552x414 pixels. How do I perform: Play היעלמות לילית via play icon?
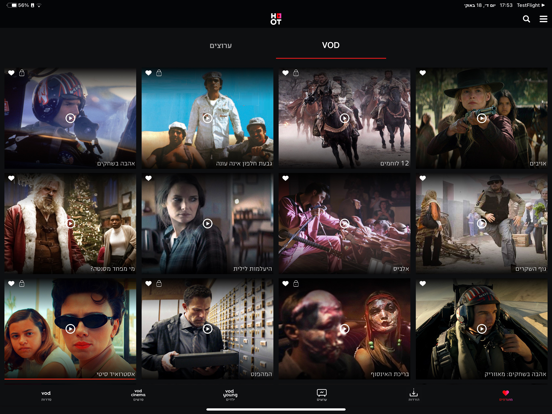207,223
